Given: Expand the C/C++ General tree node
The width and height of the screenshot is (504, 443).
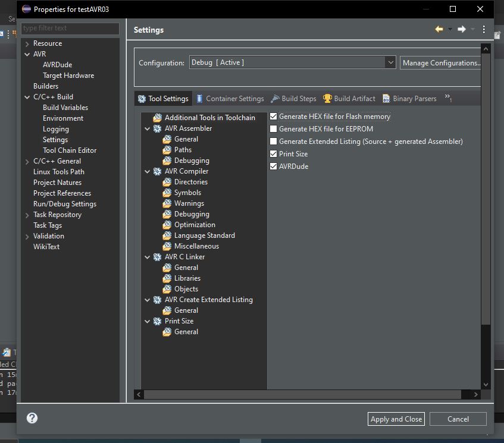Looking at the screenshot, I should point(27,162).
